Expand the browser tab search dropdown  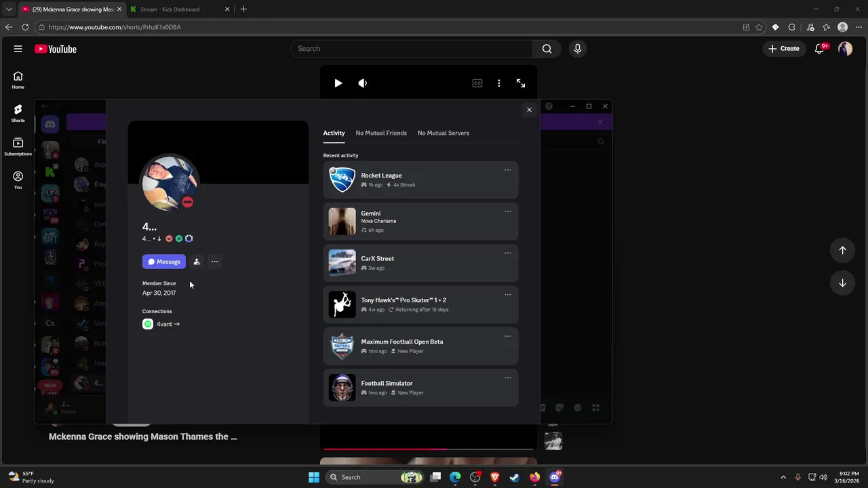(9, 9)
